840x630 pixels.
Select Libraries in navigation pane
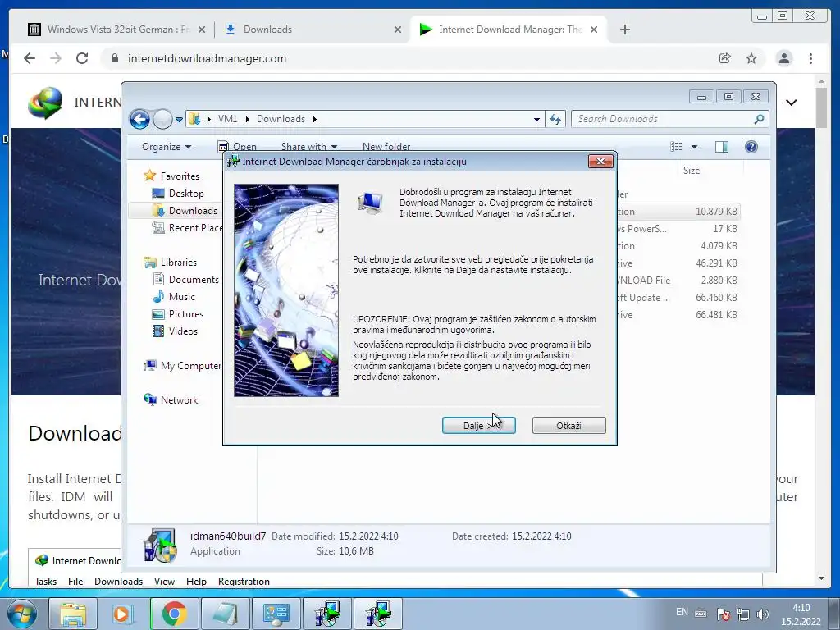pos(171,262)
